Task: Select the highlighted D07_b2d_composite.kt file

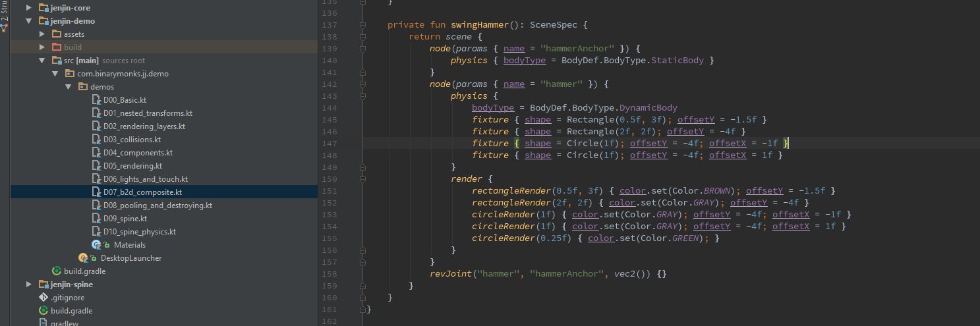Action: (x=142, y=192)
